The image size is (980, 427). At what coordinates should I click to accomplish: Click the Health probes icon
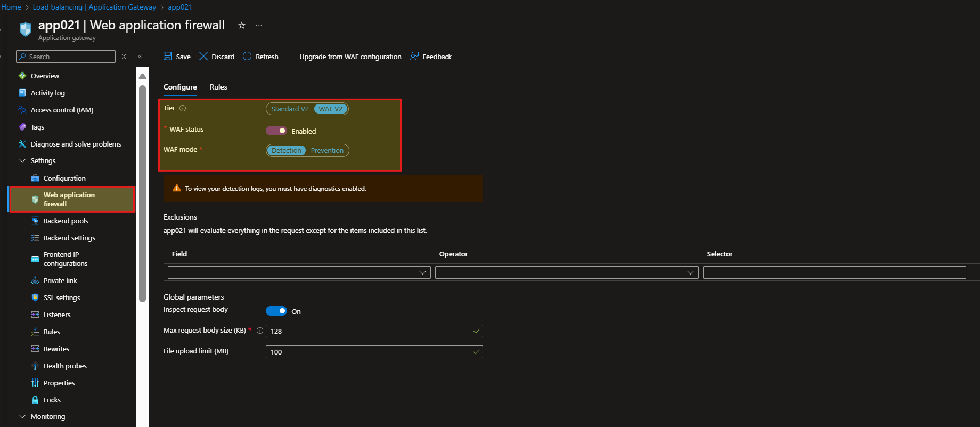35,366
